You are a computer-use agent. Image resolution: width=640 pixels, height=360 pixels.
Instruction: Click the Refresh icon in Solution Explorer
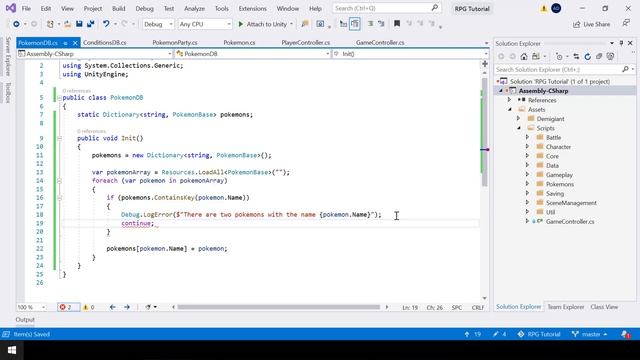click(x=587, y=57)
